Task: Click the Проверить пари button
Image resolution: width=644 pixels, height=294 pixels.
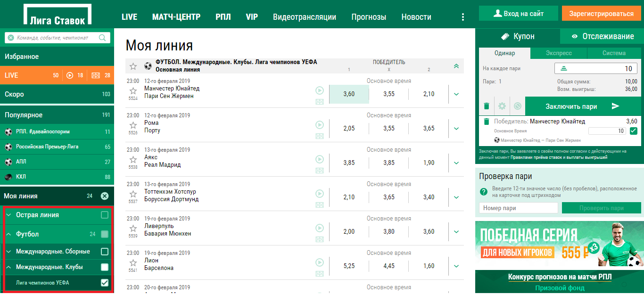Action: 601,208
